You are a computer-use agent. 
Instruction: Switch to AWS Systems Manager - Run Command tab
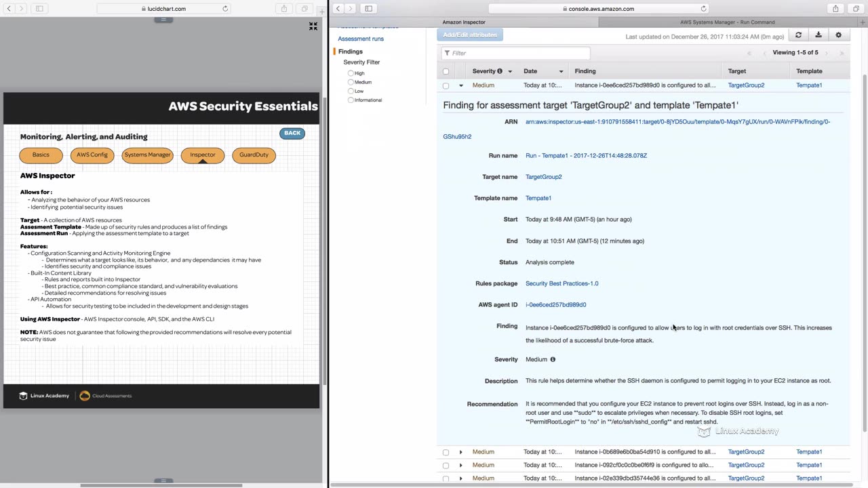[x=728, y=22]
